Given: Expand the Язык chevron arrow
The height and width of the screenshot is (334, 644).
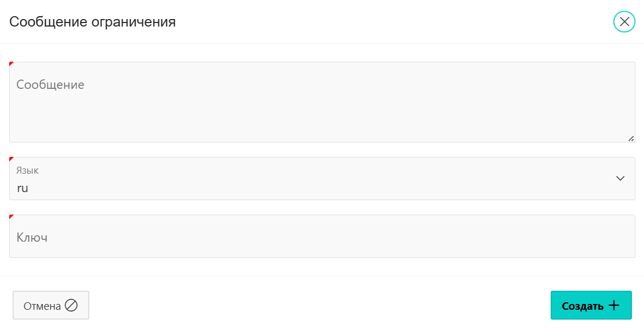Looking at the screenshot, I should point(620,178).
